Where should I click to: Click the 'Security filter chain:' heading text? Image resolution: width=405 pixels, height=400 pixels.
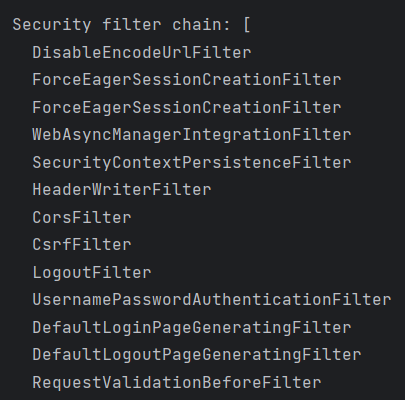122,25
